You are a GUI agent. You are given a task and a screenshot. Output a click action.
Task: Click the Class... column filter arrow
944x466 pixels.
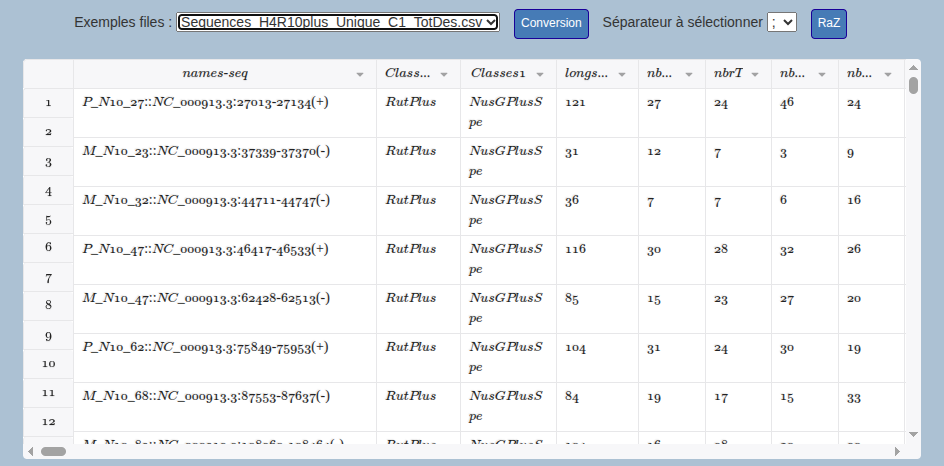tap(446, 75)
